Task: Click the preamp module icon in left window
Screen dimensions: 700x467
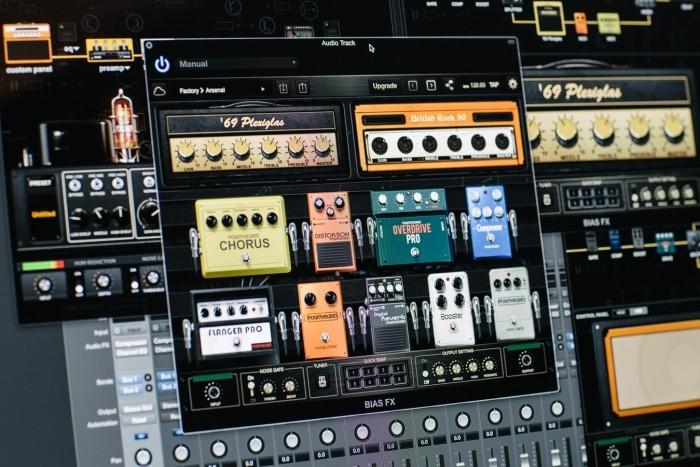Action: tap(110, 50)
